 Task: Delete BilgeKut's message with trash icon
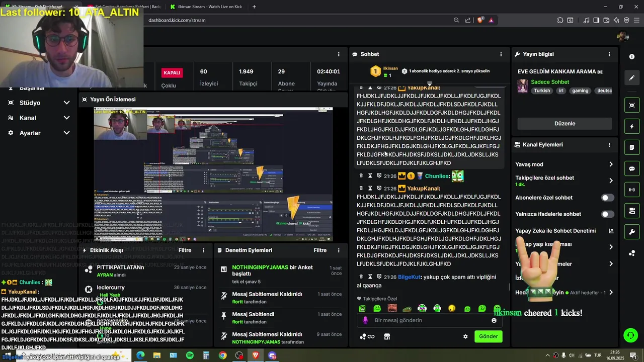tap(361, 277)
